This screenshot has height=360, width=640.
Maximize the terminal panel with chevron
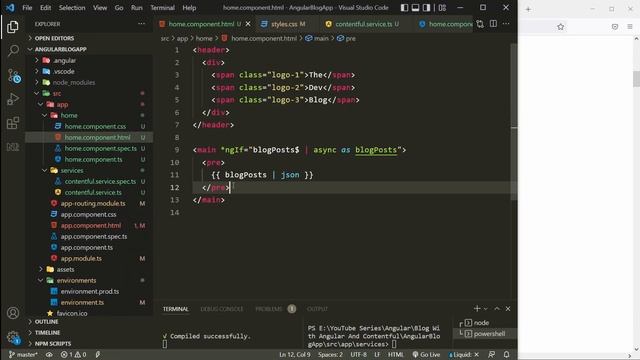click(x=497, y=309)
